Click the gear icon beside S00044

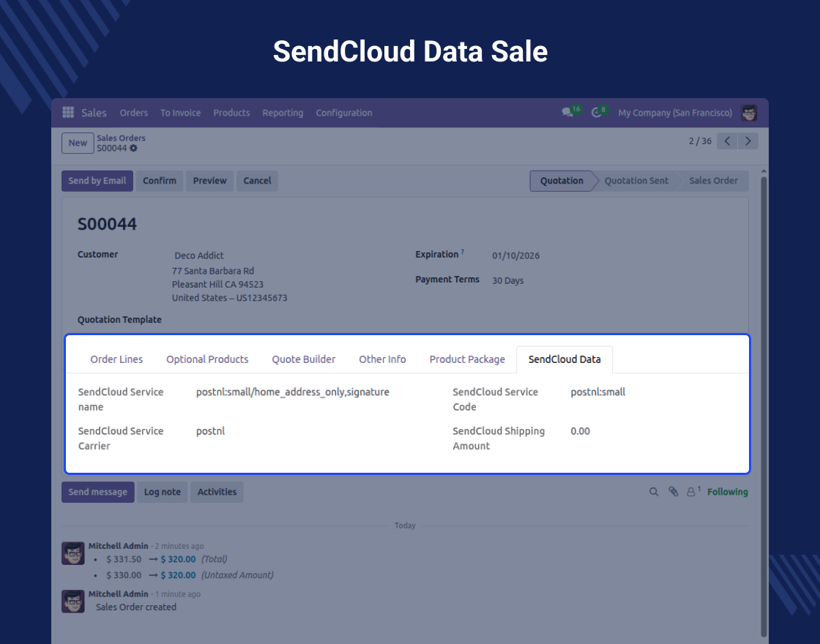133,149
